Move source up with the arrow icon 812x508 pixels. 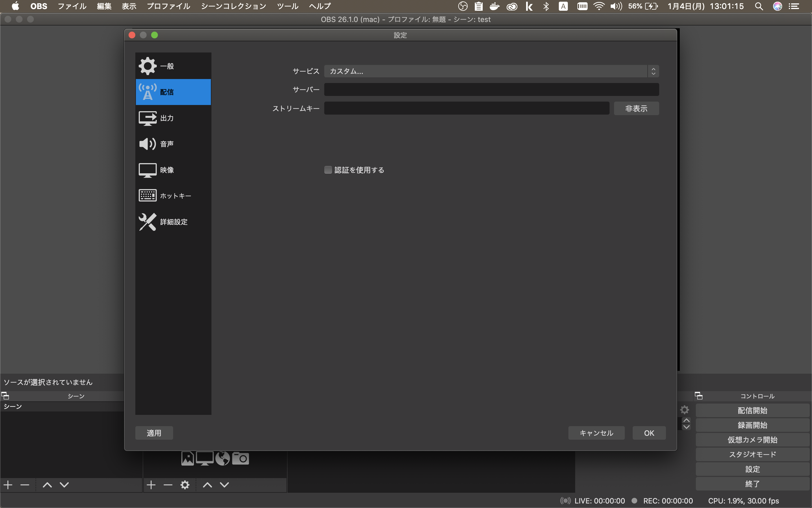pyautogui.click(x=207, y=485)
